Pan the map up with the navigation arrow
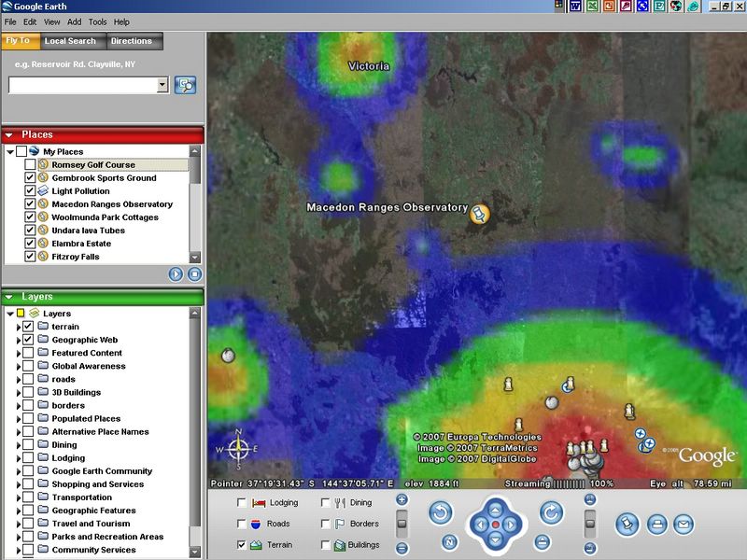 [x=496, y=511]
